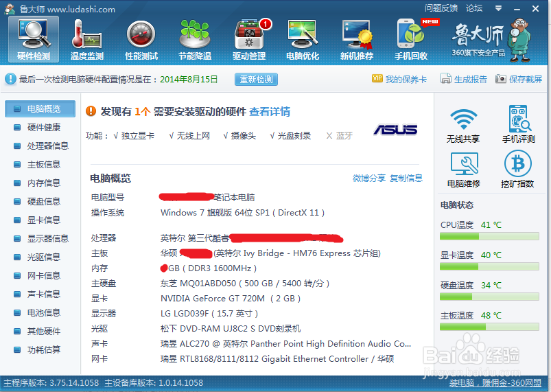Image resolution: width=551 pixels, height=392 pixels.
Task: Open 论坛 forum link
Action: click(x=474, y=8)
